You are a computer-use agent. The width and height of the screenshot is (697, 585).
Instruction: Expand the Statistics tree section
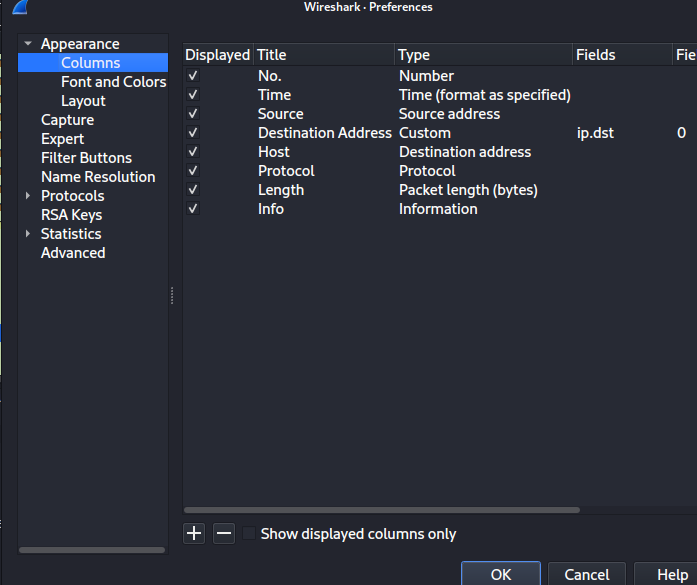coord(28,234)
